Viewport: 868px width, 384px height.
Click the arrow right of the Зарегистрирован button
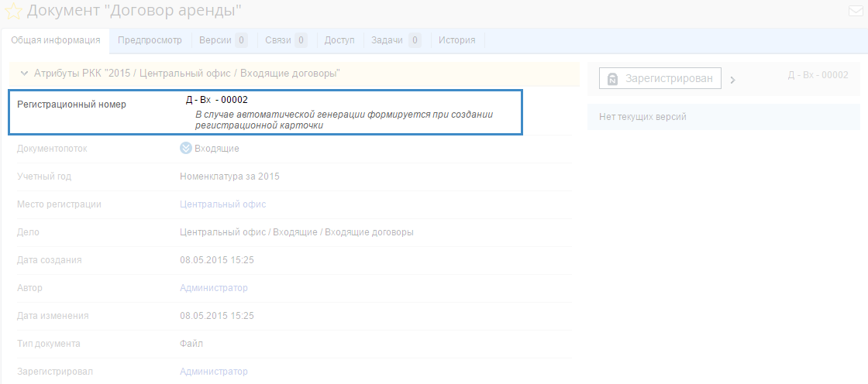pos(733,79)
